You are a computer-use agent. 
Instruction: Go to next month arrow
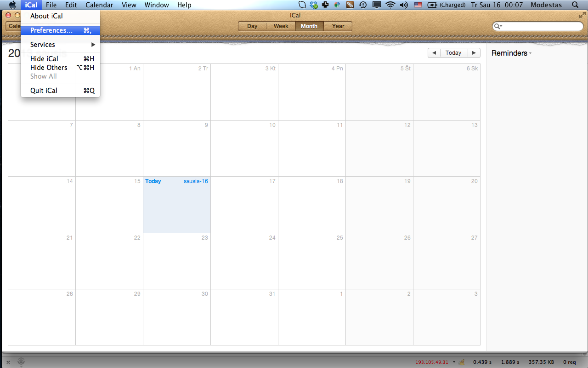coord(474,53)
